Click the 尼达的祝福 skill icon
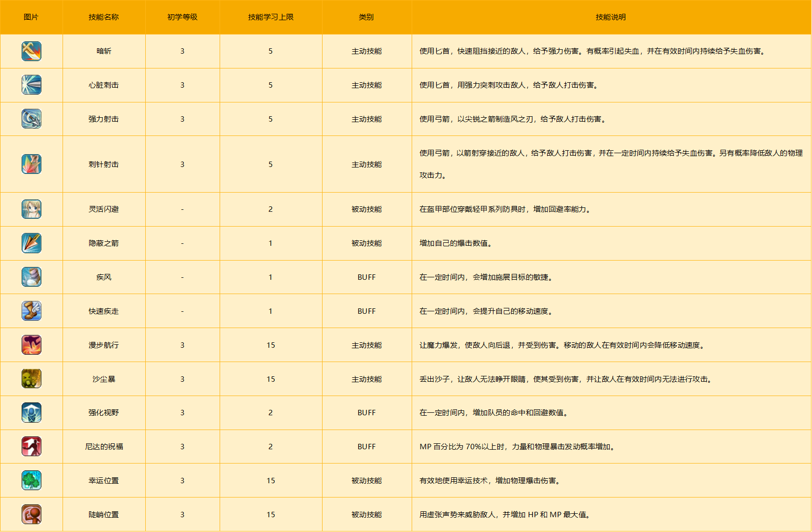Image resolution: width=812 pixels, height=532 pixels. pos(32,447)
